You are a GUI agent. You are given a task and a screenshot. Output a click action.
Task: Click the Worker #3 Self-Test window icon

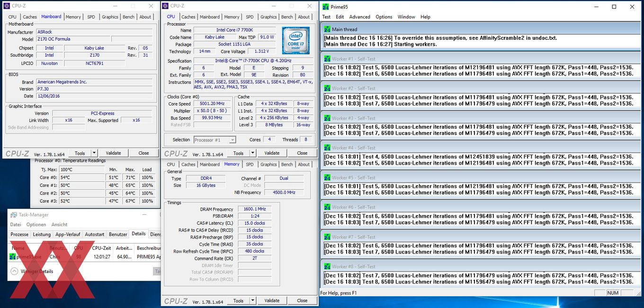(x=327, y=118)
